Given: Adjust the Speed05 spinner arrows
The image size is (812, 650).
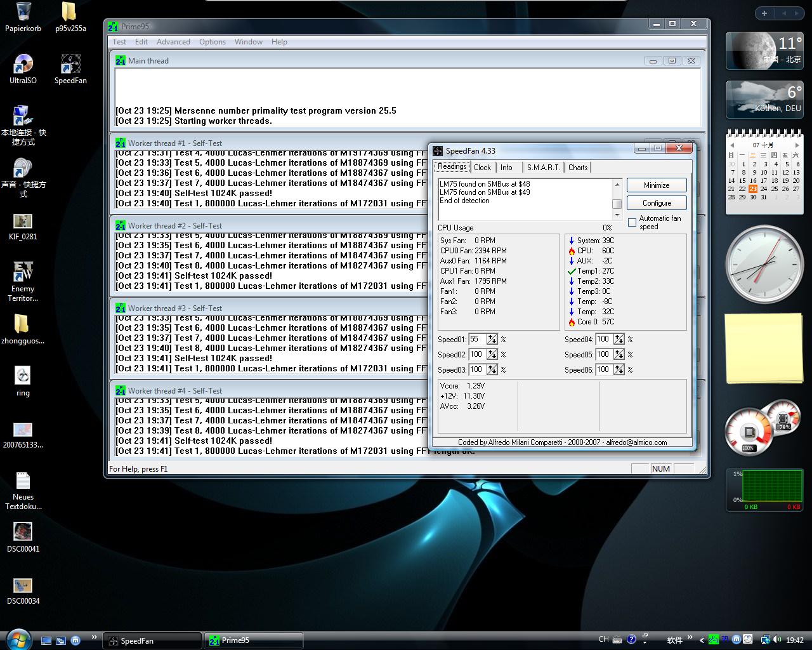Looking at the screenshot, I should [x=619, y=355].
